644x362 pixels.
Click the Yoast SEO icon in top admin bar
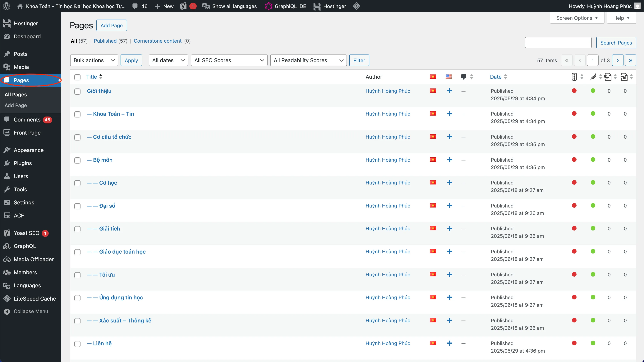point(183,6)
